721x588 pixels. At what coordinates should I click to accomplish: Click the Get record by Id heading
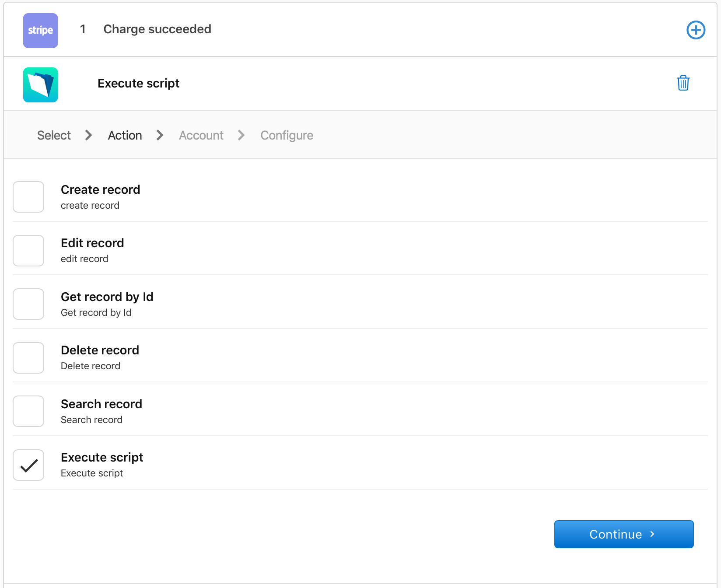tap(107, 297)
